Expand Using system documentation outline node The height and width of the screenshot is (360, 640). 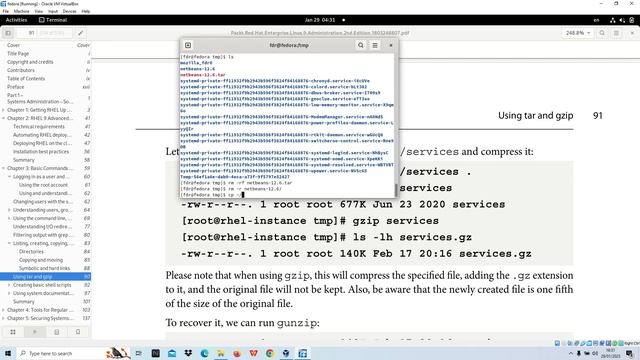(9, 293)
